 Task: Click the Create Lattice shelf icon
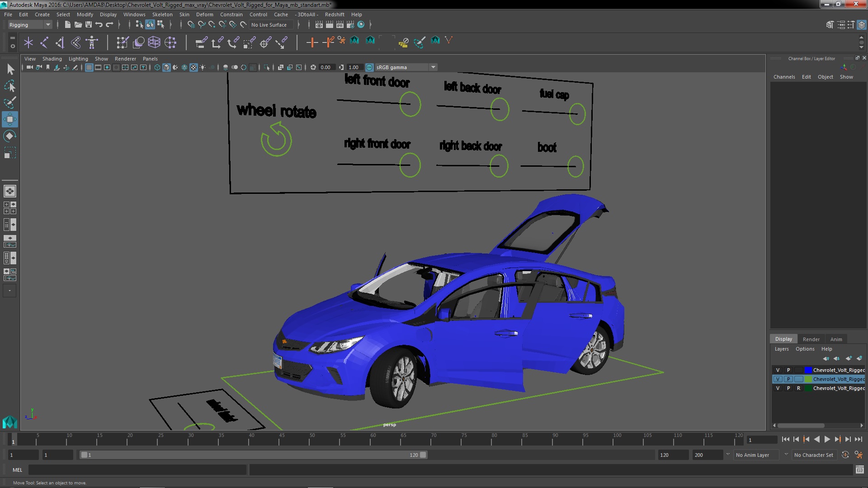pos(154,42)
